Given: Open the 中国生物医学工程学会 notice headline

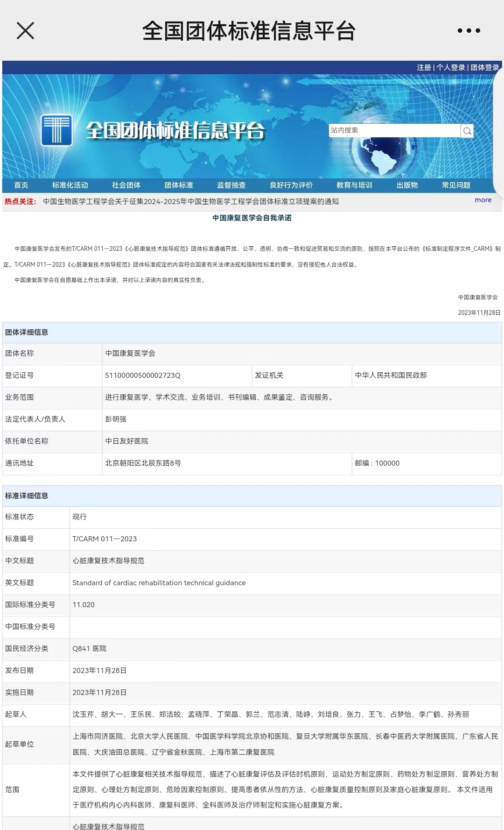Looking at the screenshot, I should click(191, 202).
